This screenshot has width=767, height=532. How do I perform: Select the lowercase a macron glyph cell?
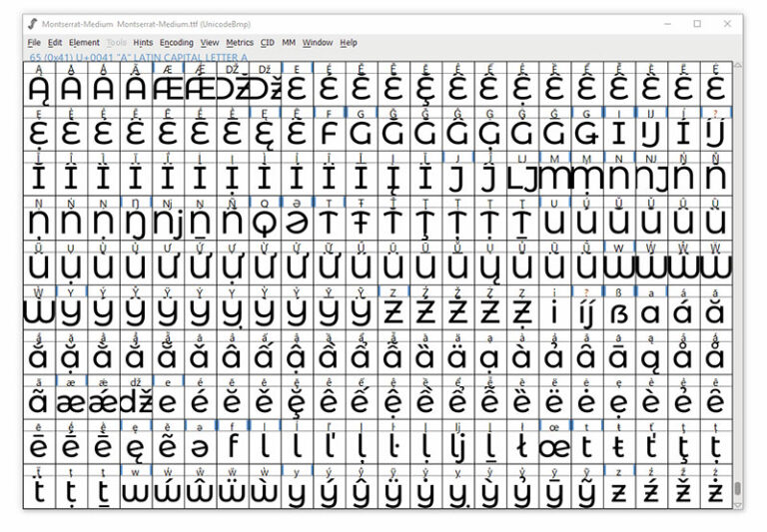(620, 352)
